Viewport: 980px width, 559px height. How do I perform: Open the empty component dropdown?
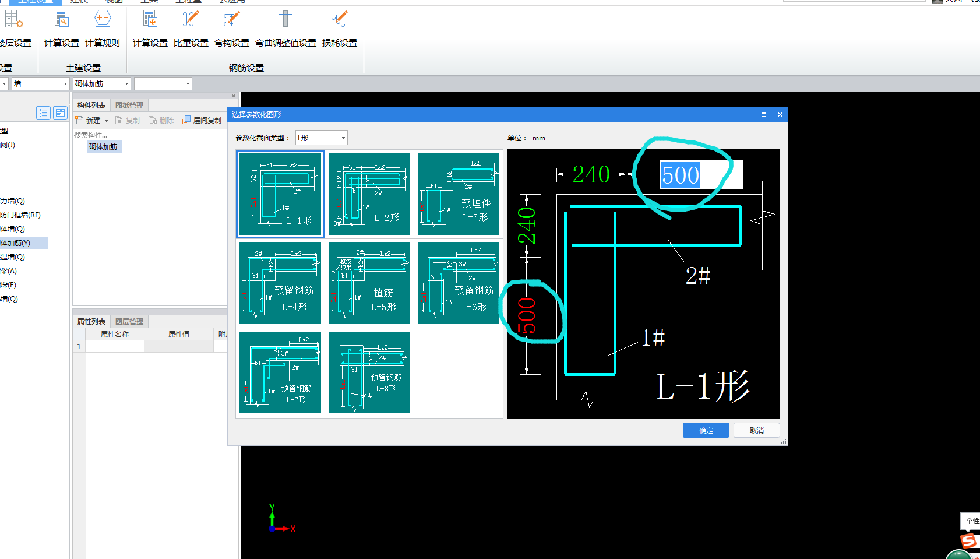pyautogui.click(x=163, y=84)
